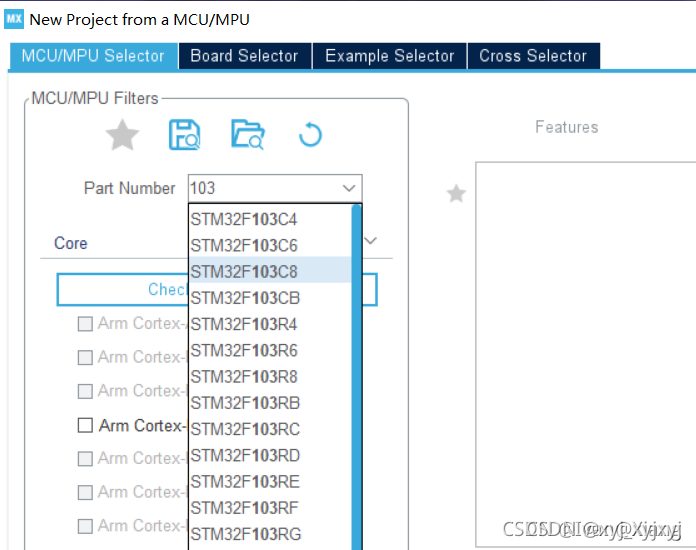Select STM32F103RF from the list
696x550 pixels.
270,508
